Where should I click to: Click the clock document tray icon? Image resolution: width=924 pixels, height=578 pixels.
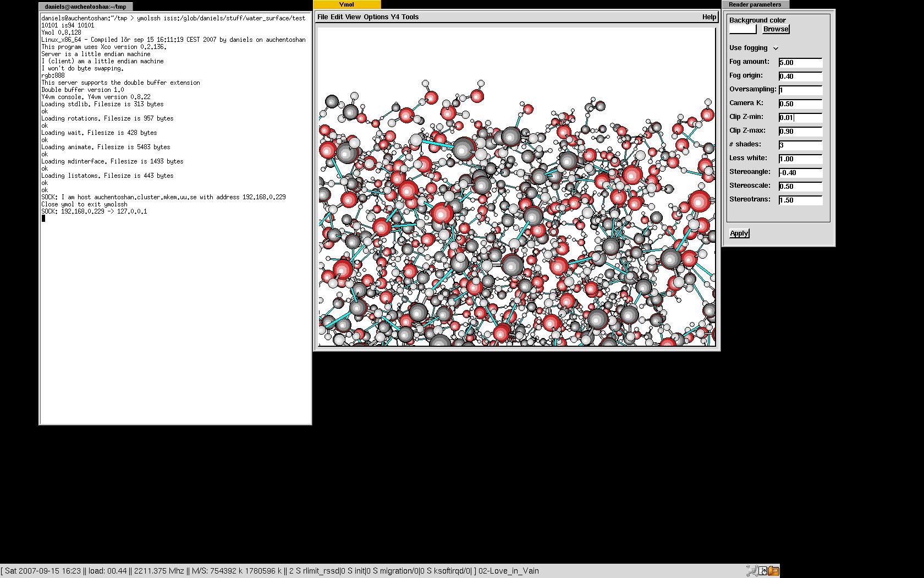(x=763, y=571)
